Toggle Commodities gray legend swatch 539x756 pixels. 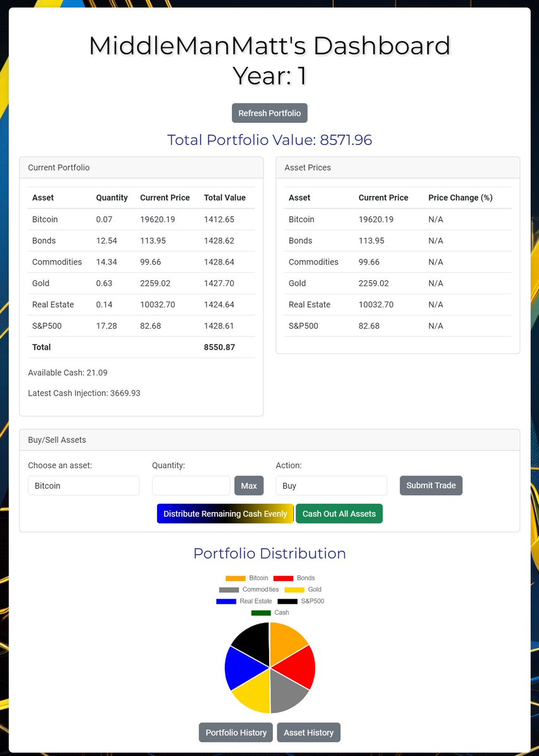tap(229, 590)
